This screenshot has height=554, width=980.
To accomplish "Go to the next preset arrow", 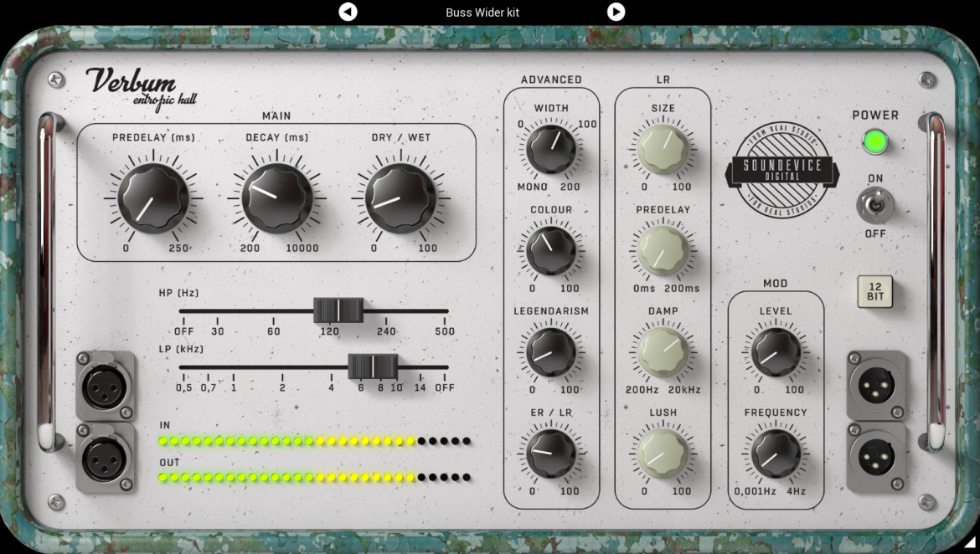I will [x=616, y=12].
